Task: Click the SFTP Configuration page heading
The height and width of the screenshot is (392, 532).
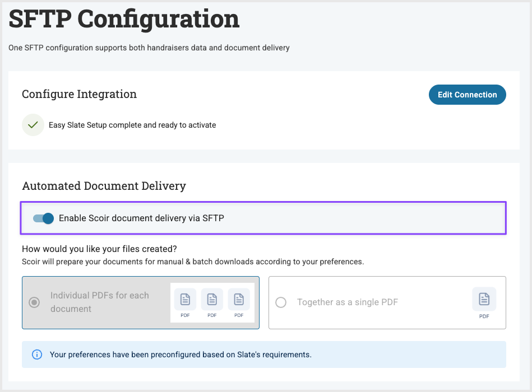Action: [x=124, y=20]
